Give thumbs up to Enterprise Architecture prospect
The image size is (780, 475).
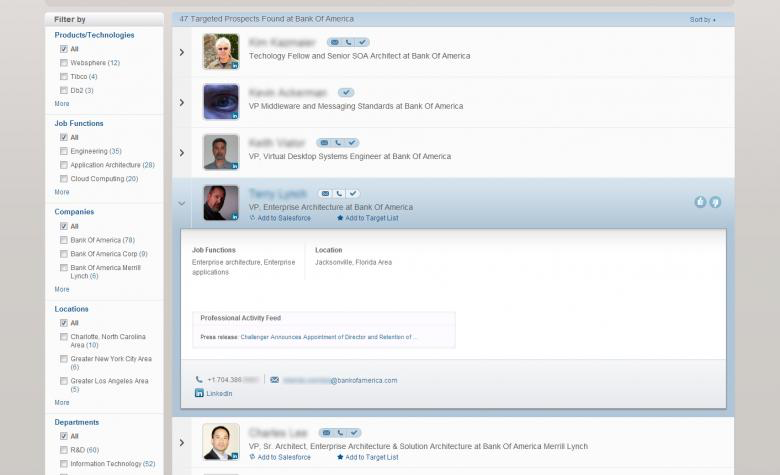click(x=700, y=202)
